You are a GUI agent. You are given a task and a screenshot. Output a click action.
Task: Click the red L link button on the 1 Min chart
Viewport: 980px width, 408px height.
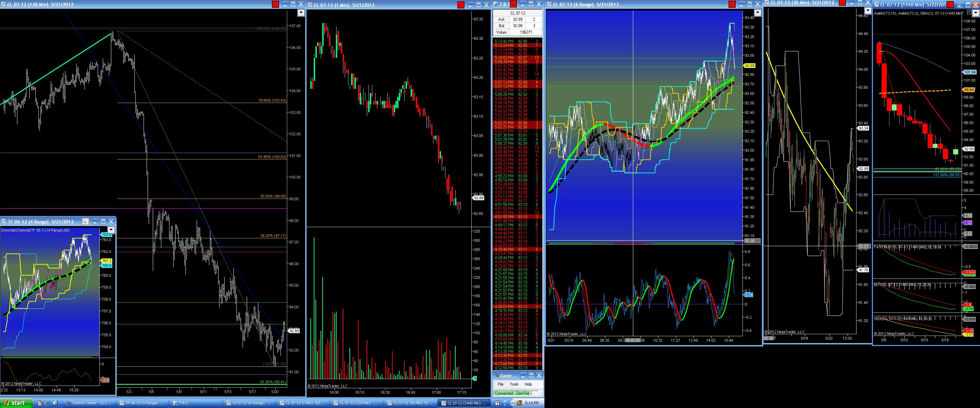click(461, 4)
